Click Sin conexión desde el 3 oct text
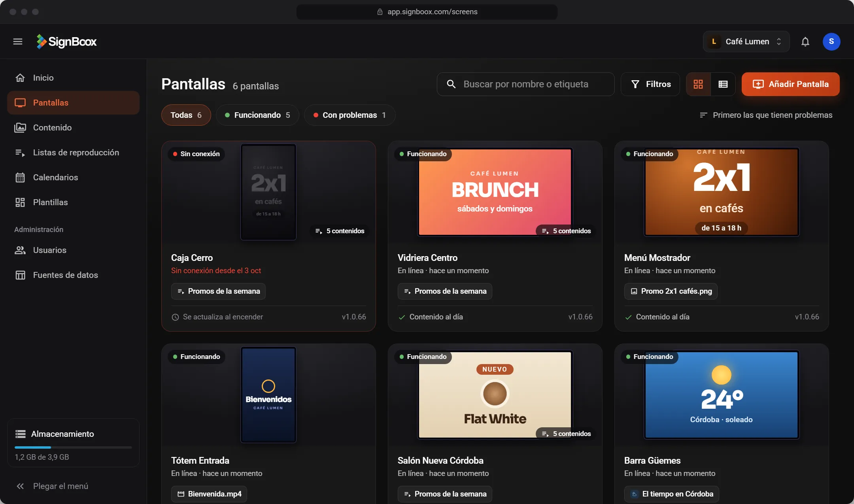The width and height of the screenshot is (854, 504). (x=216, y=271)
